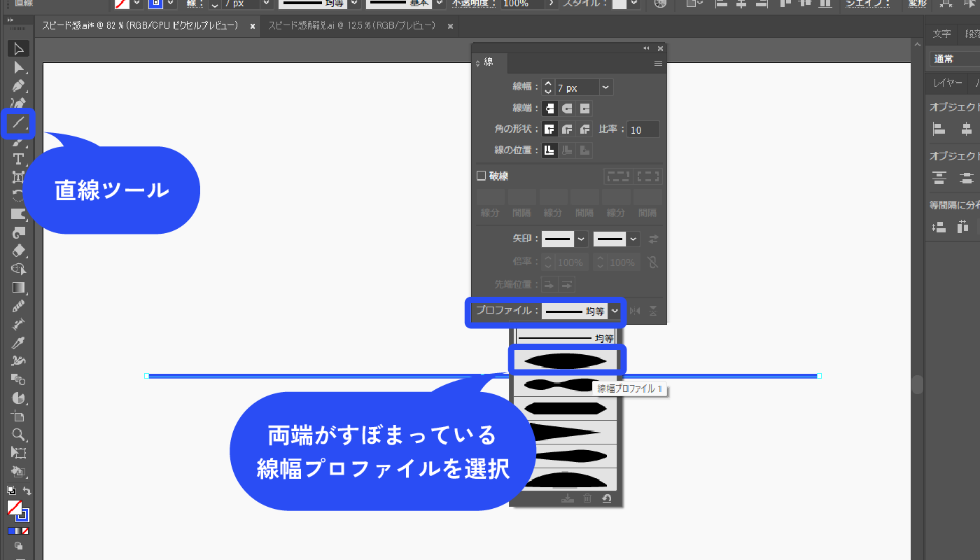Delete profile using trash icon

(587, 498)
